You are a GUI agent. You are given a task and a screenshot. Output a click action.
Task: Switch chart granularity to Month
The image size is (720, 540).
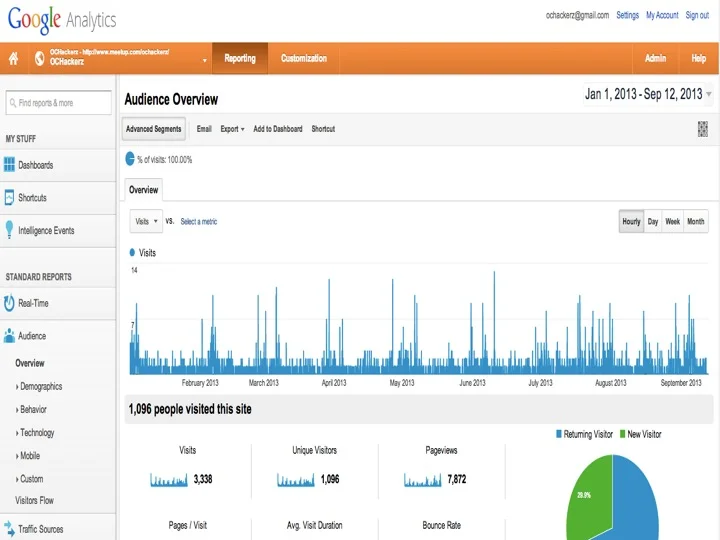click(696, 221)
